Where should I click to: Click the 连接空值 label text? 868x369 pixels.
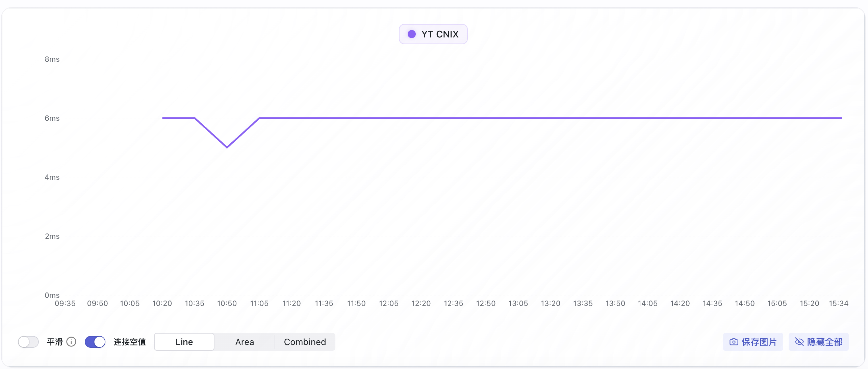pos(130,342)
